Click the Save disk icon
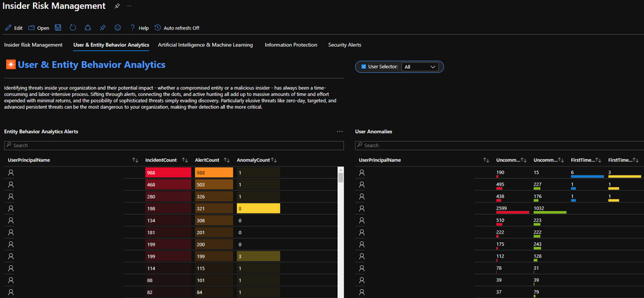Image resolution: width=644 pixels, height=298 pixels. pos(58,28)
